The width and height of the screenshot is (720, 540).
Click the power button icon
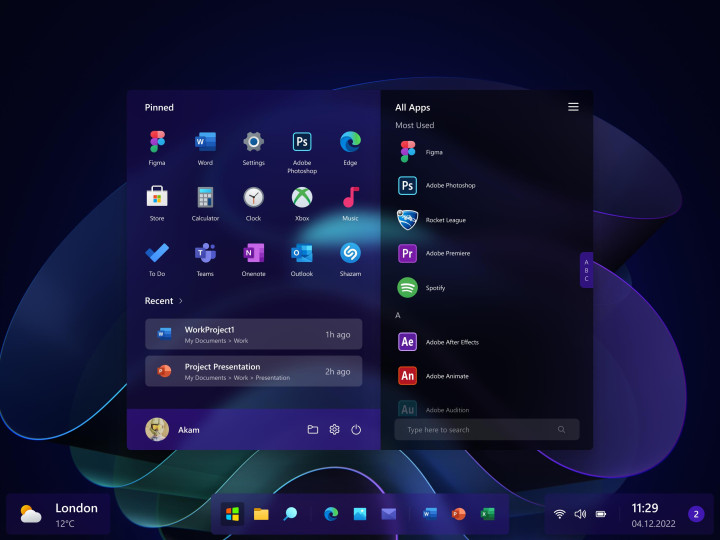click(x=356, y=429)
